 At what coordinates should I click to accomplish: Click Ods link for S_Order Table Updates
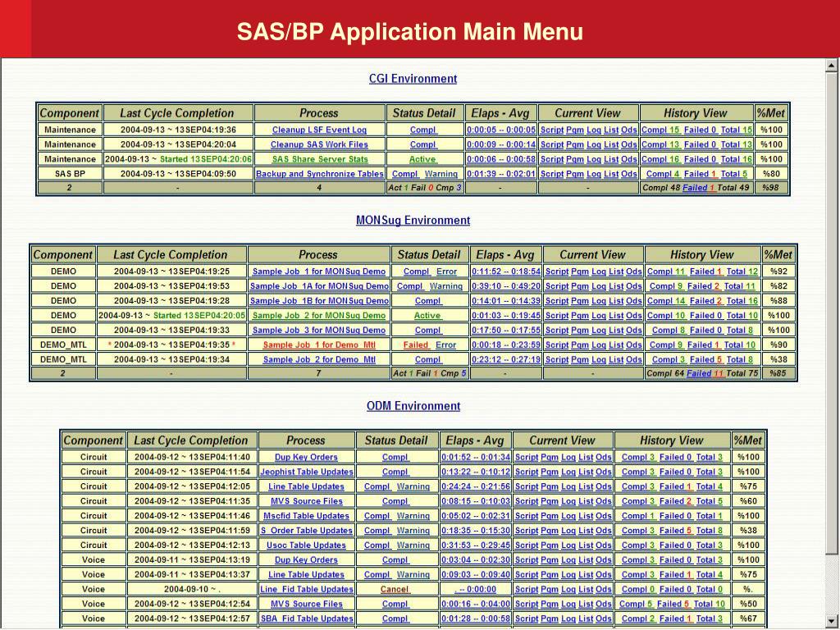604,531
